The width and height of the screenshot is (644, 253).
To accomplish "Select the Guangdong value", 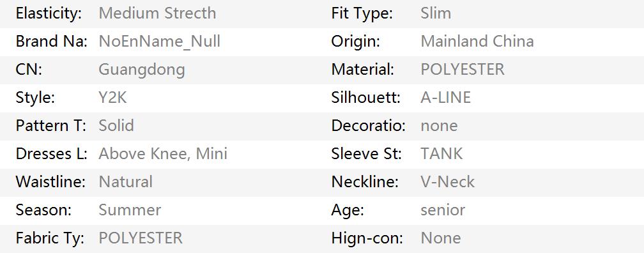I will pos(142,70).
